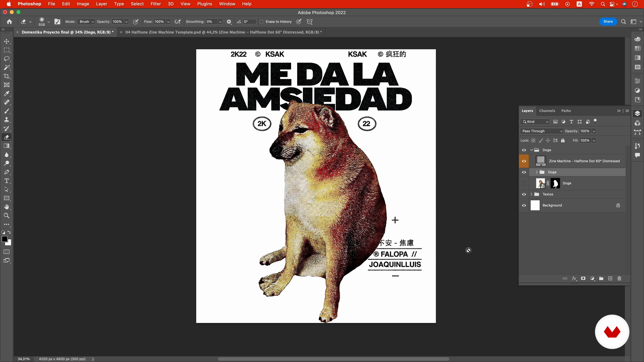Select the Hand tool

coord(7,207)
